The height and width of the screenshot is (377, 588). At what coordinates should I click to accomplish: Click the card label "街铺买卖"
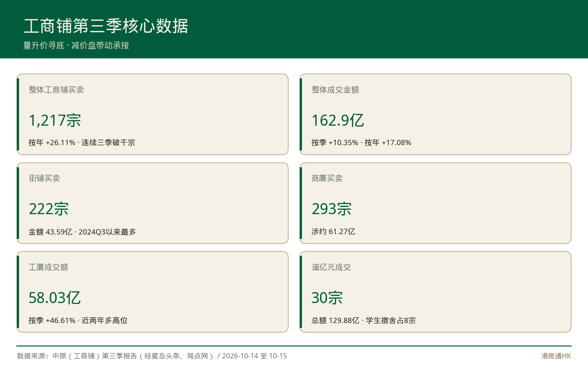(x=44, y=178)
